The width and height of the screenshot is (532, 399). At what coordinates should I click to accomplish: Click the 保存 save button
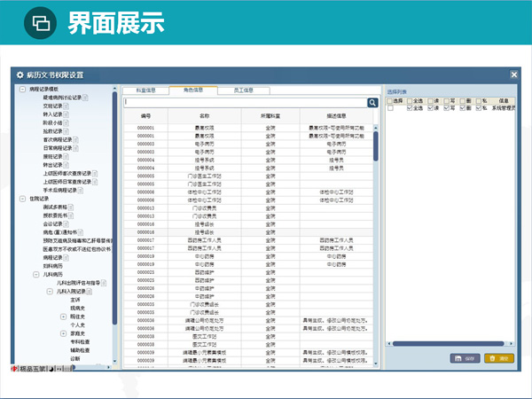(465, 358)
